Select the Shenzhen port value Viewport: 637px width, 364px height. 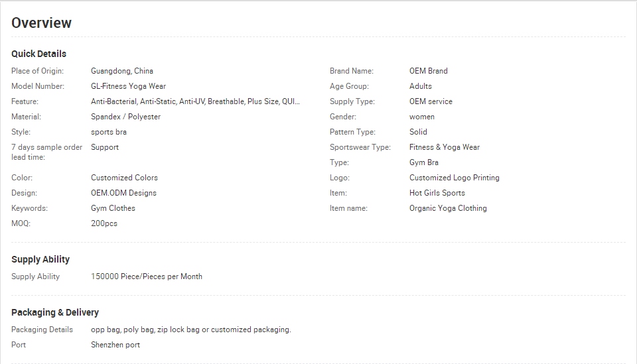pyautogui.click(x=115, y=345)
